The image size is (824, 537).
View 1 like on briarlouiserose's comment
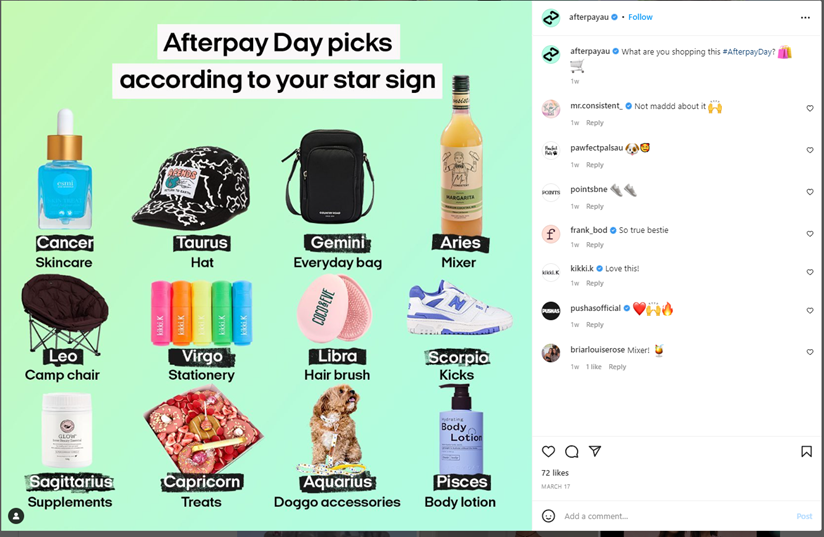click(x=594, y=367)
